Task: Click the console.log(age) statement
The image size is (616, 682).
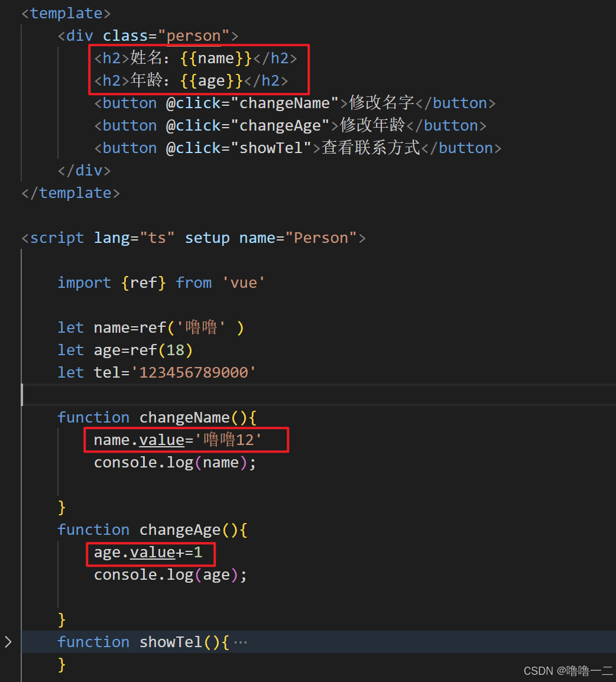Action: 170,574
